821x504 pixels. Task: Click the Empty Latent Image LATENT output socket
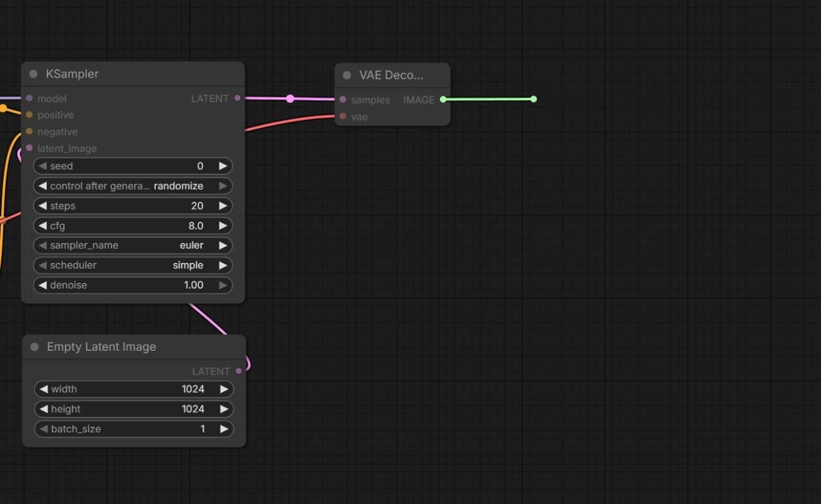click(x=239, y=371)
